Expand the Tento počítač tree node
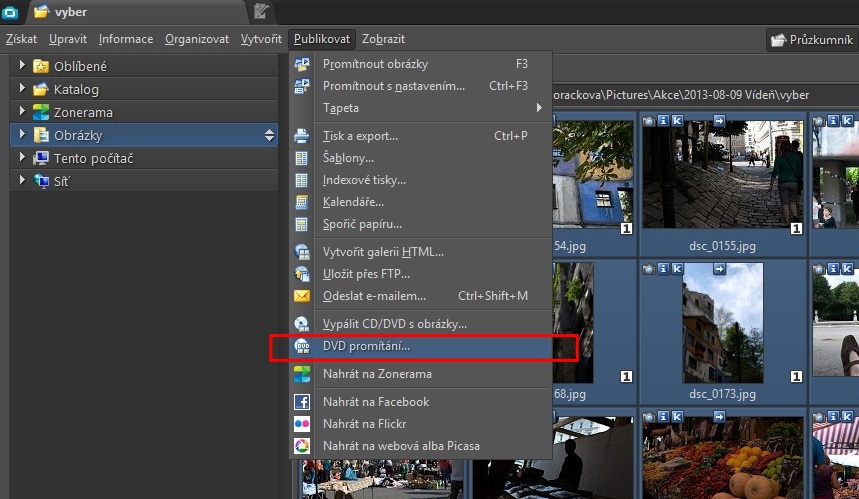Image resolution: width=859 pixels, height=499 pixels. 22,157
